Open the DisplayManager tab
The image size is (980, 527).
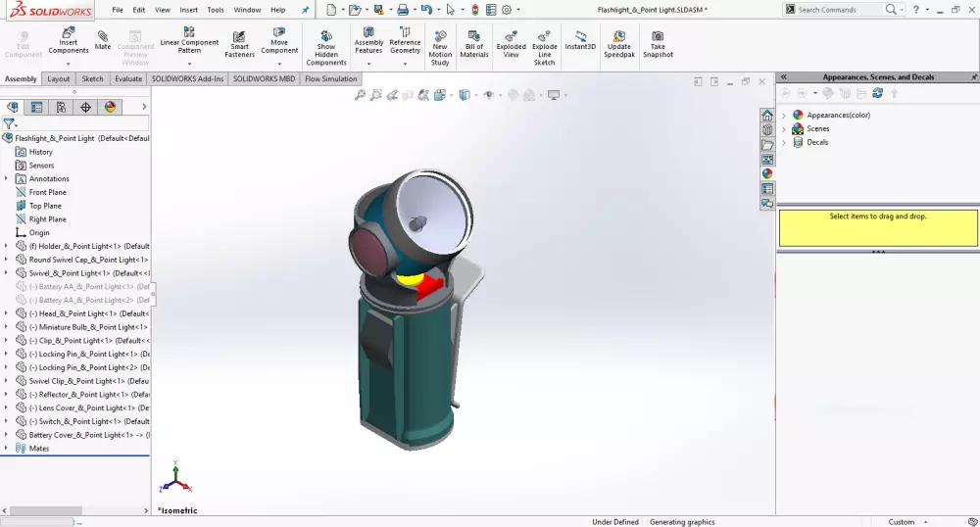(110, 107)
